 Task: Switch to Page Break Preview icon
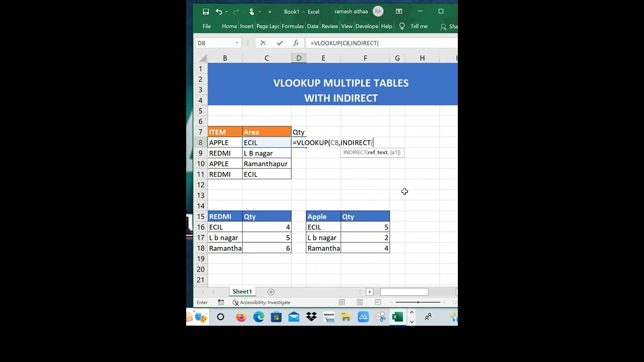(378, 302)
